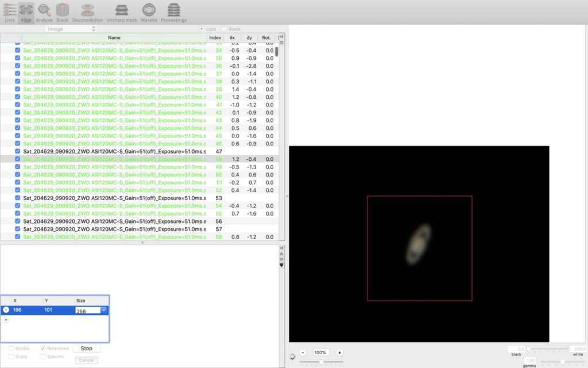
Task: Toggle the Specific checkbox
Action: tap(42, 356)
